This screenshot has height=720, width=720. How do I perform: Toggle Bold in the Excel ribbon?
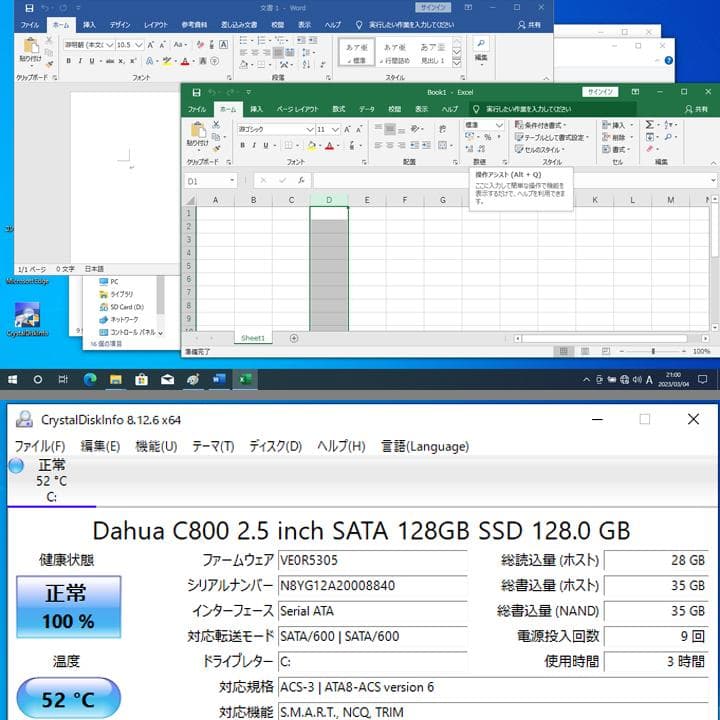point(242,146)
